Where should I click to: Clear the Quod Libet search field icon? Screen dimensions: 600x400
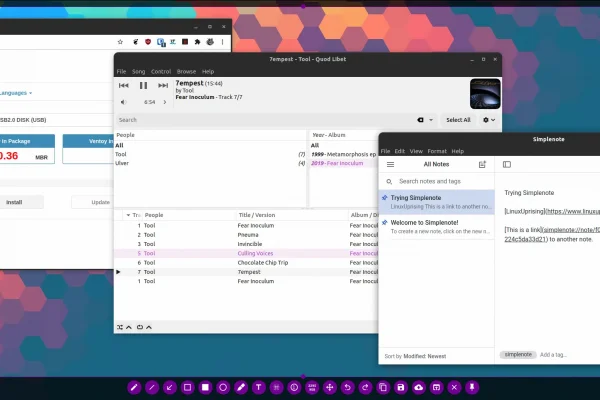tap(420, 120)
